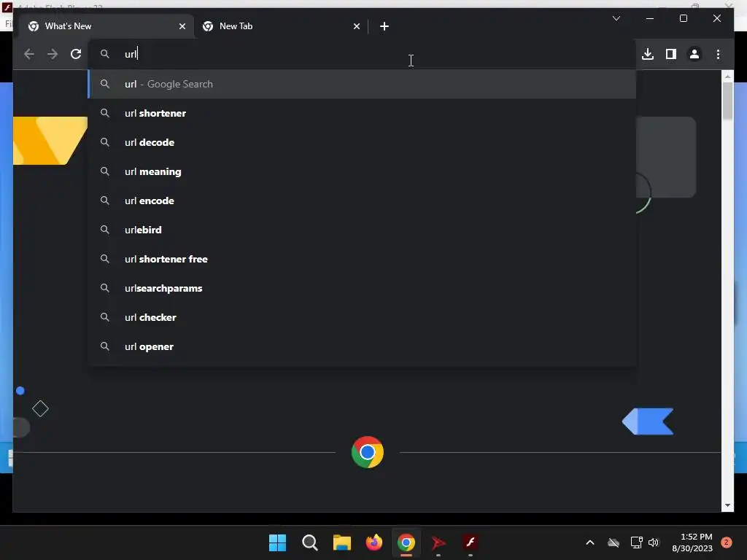Open the red arrow app in taskbar
The width and height of the screenshot is (747, 560).
438,542
